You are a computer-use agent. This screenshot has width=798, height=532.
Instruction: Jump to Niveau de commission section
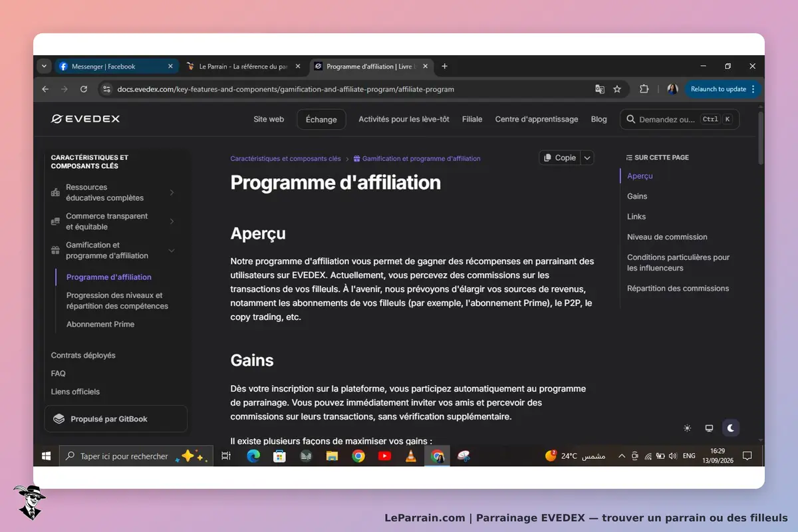tap(667, 237)
